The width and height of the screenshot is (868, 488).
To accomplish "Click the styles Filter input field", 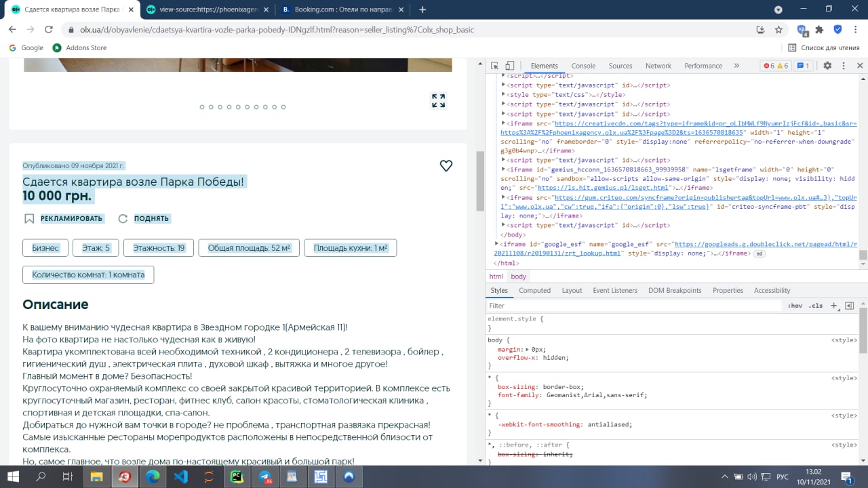I will pyautogui.click(x=634, y=306).
